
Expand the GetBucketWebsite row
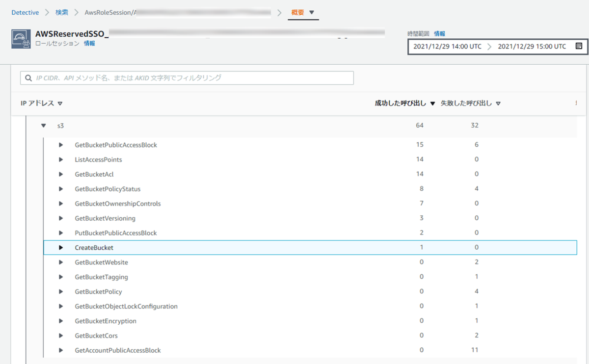(x=61, y=262)
